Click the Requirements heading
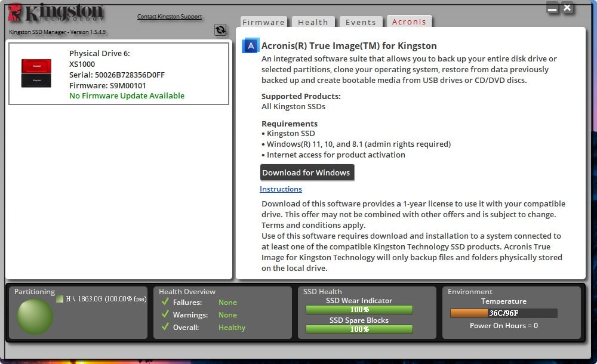The width and height of the screenshot is (597, 364). point(290,124)
